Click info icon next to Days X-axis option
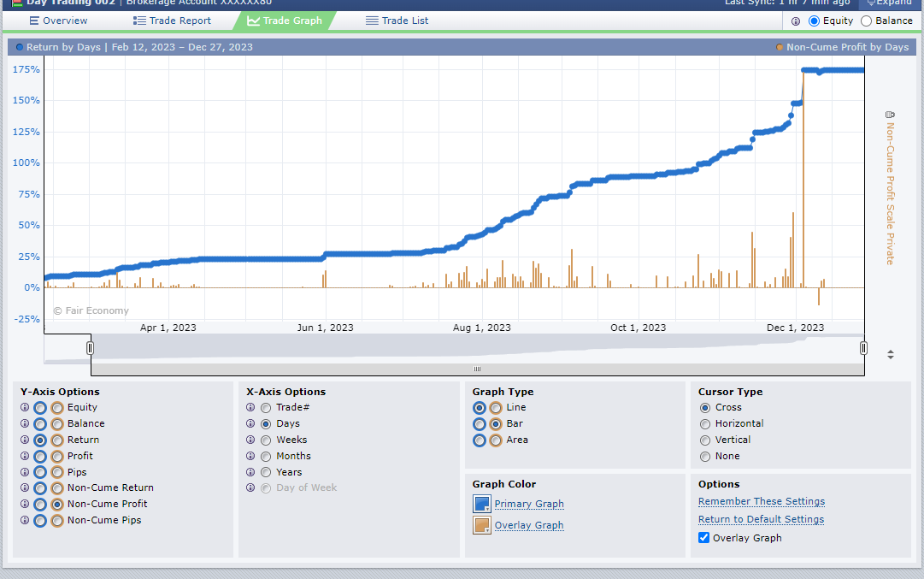Viewport: 924px width, 579px height. pyautogui.click(x=250, y=423)
